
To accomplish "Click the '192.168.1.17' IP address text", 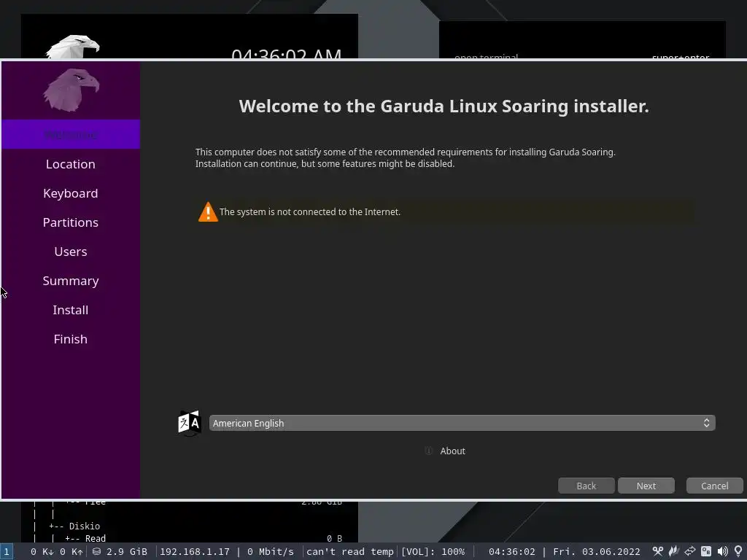I will (x=194, y=551).
